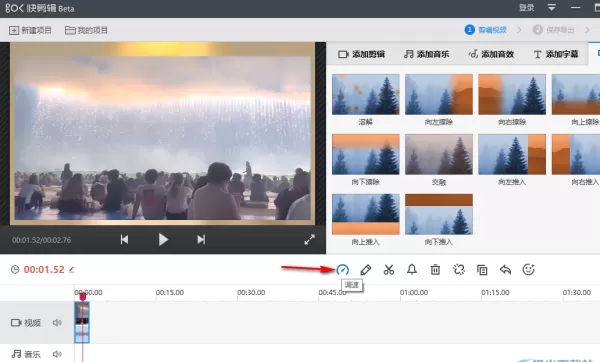Viewport: 600px width, 362px height.
Task: Open the smiley face sticker tool
Action: tap(528, 270)
